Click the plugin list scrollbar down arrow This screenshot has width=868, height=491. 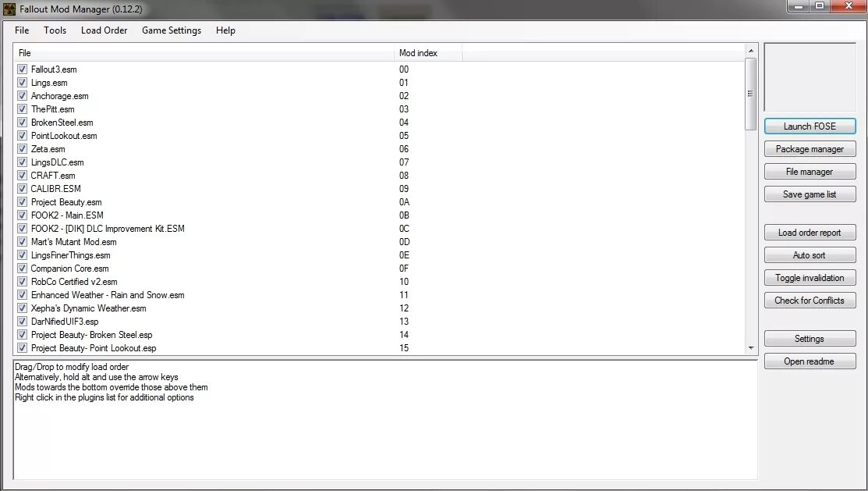750,347
